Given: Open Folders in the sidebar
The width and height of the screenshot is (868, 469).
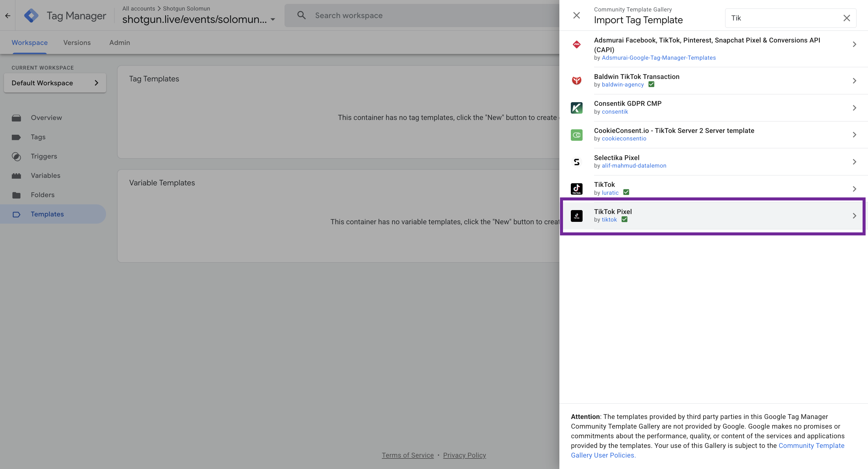Looking at the screenshot, I should coord(42,195).
